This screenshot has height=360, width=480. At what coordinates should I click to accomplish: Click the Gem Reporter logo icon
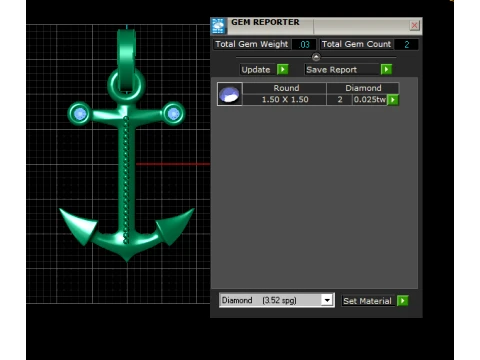(x=219, y=26)
